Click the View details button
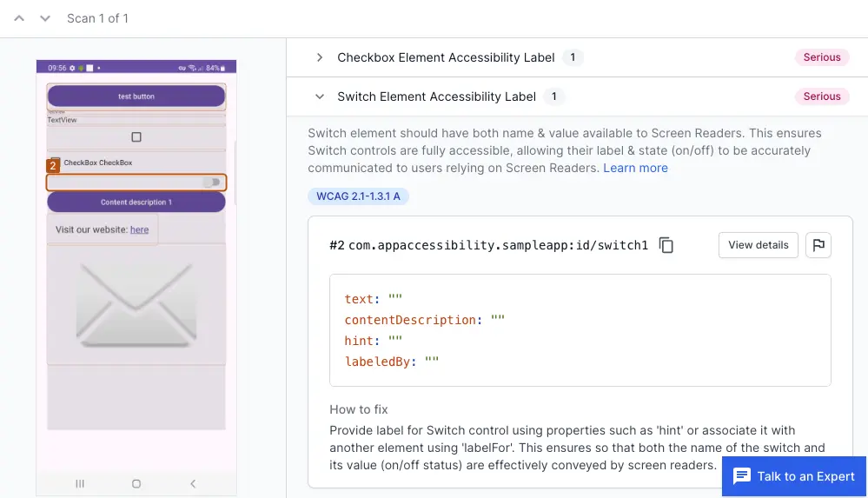Screen dimensions: 868x498 coord(758,245)
